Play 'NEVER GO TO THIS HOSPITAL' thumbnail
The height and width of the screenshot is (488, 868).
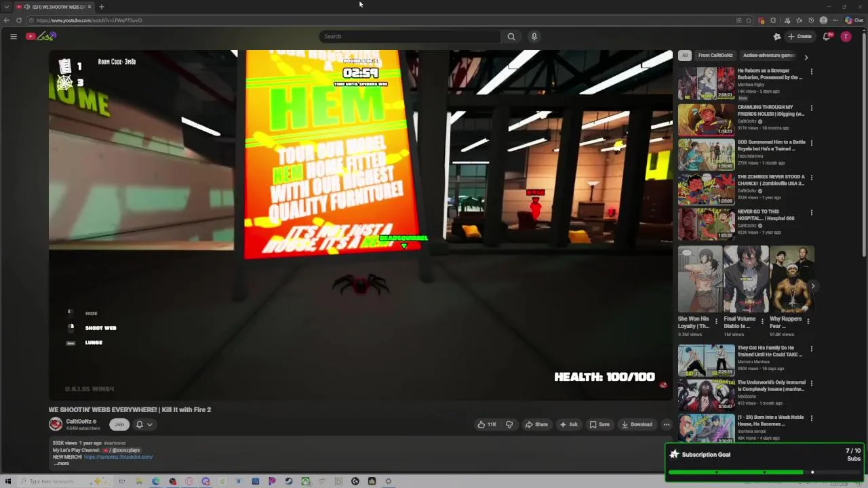coord(706,224)
